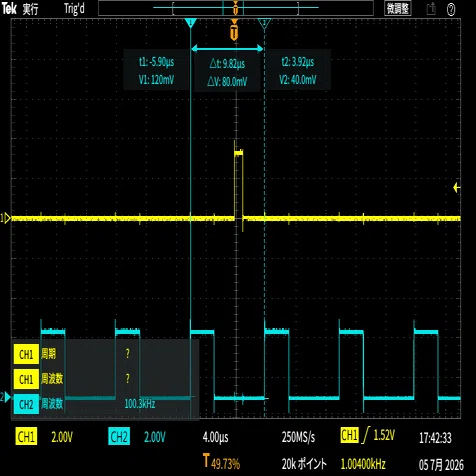Select the CH1 周期 measurement row
Viewport: 476px width, 476px height.
click(105, 354)
